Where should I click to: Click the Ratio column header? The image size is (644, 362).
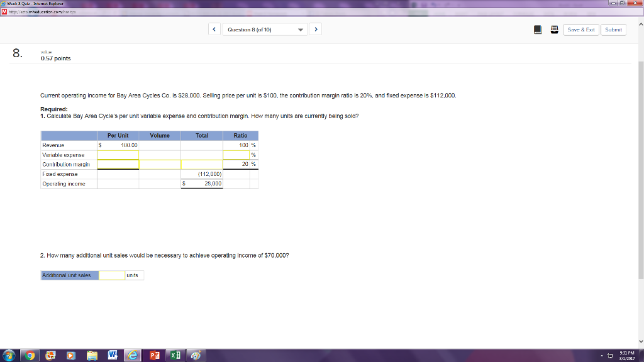[240, 136]
